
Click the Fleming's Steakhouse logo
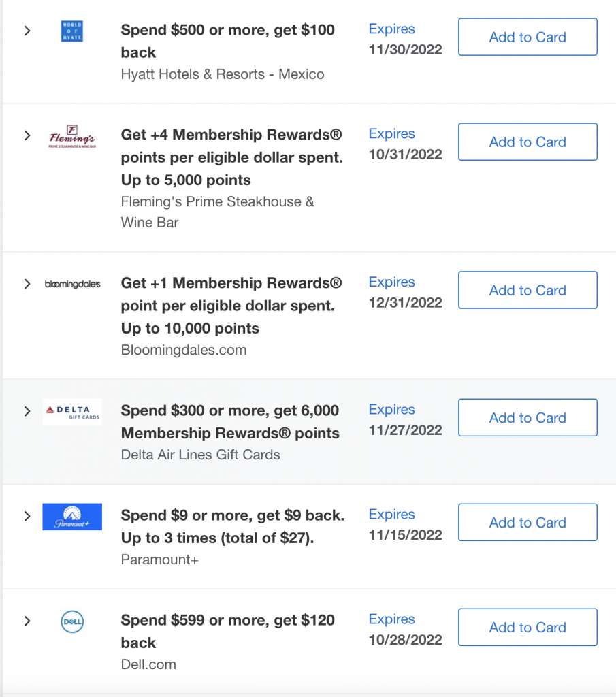pyautogui.click(x=71, y=137)
